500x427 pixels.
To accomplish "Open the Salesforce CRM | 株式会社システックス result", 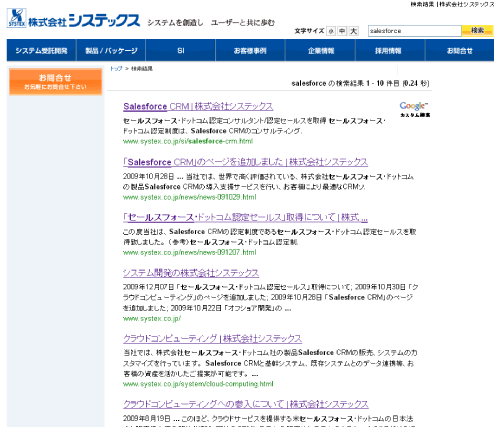I will 198,106.
